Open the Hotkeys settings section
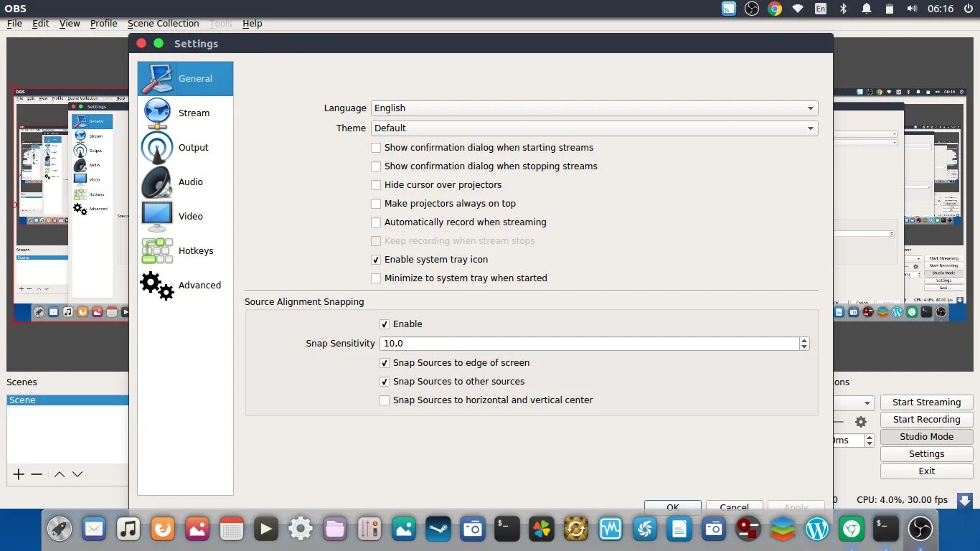This screenshot has height=551, width=980. [x=185, y=251]
